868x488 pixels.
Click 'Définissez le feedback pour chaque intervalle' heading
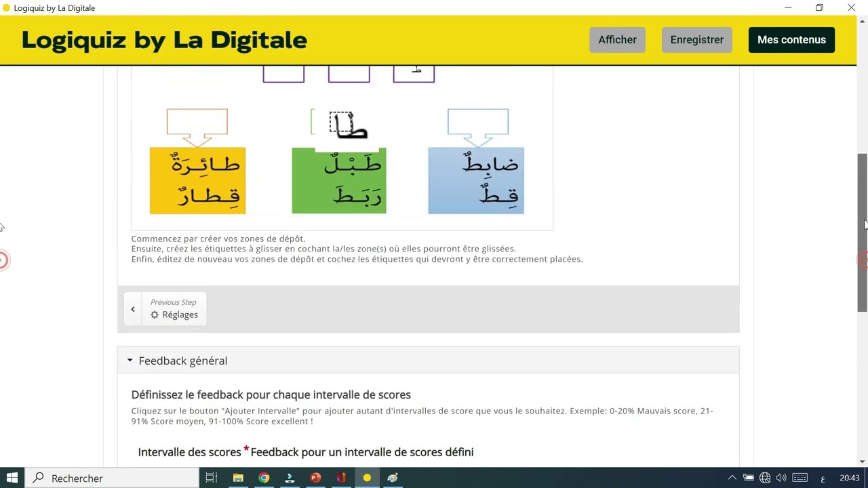(x=271, y=394)
